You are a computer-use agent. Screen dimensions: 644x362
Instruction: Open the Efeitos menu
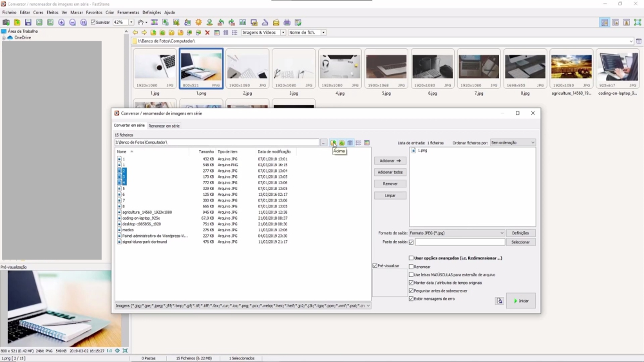coord(52,12)
